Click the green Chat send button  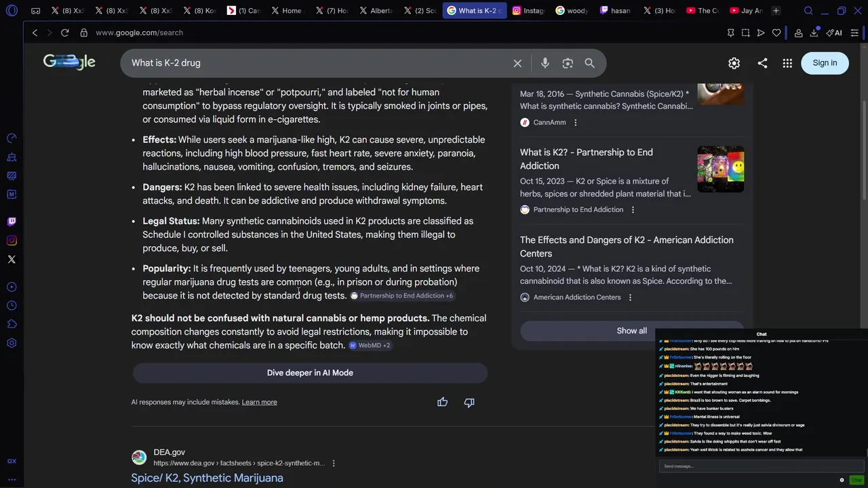pyautogui.click(x=856, y=480)
